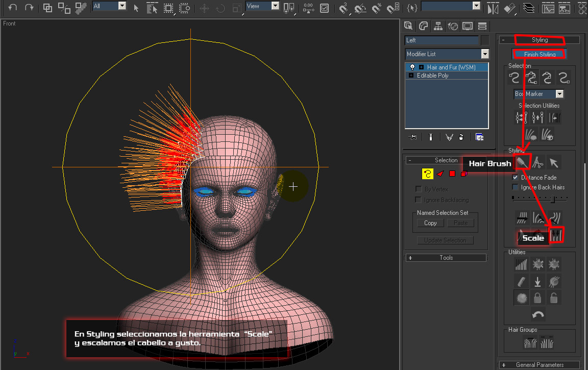Click the Finish Styling button
The width and height of the screenshot is (588, 370).
point(539,54)
